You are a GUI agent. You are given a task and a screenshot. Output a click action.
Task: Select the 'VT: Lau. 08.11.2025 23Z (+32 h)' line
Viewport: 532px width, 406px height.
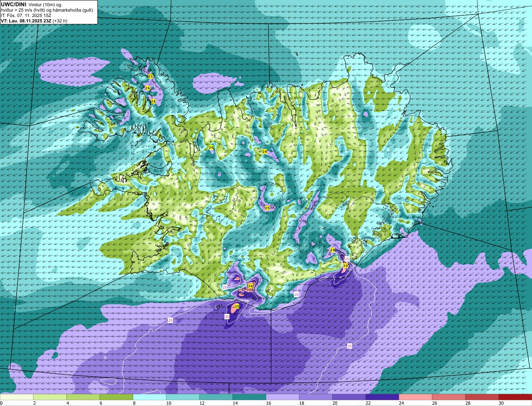(x=34, y=20)
